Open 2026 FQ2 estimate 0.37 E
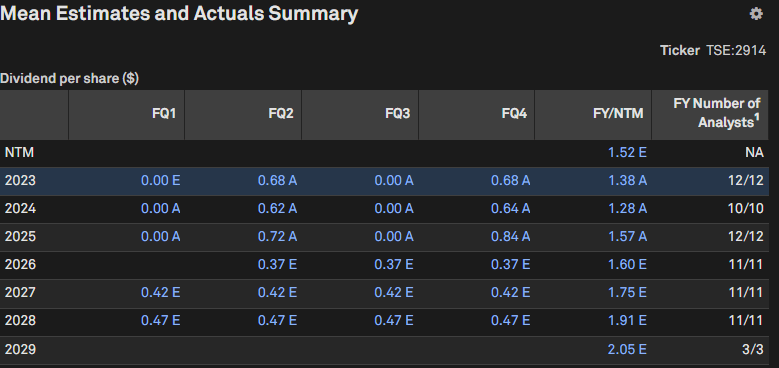Viewport: 779px width, 368px height. click(x=277, y=265)
